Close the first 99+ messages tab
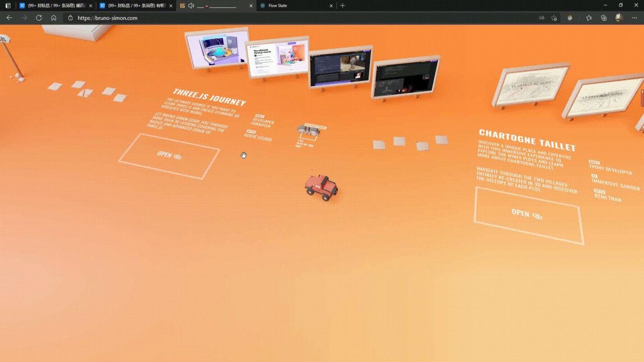The width and height of the screenshot is (644, 362). (90, 5)
